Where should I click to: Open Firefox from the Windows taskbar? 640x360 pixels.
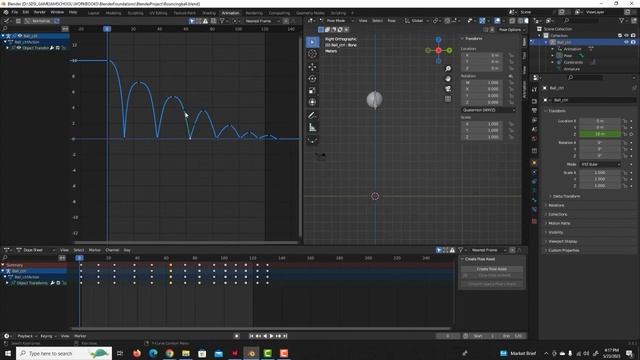click(137, 353)
